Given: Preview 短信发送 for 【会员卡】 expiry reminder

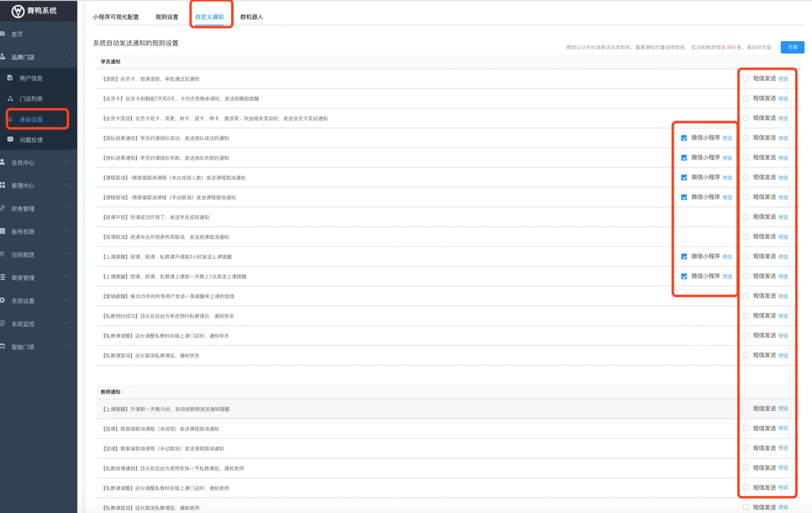Looking at the screenshot, I should (783, 99).
